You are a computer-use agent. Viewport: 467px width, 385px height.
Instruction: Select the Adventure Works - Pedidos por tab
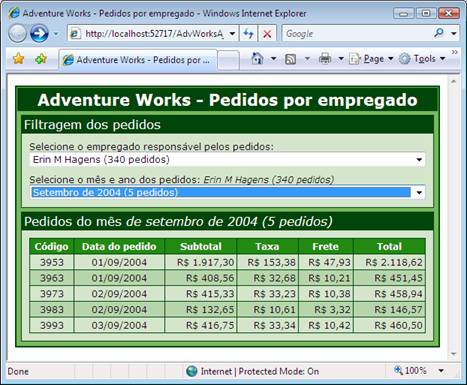coord(138,60)
